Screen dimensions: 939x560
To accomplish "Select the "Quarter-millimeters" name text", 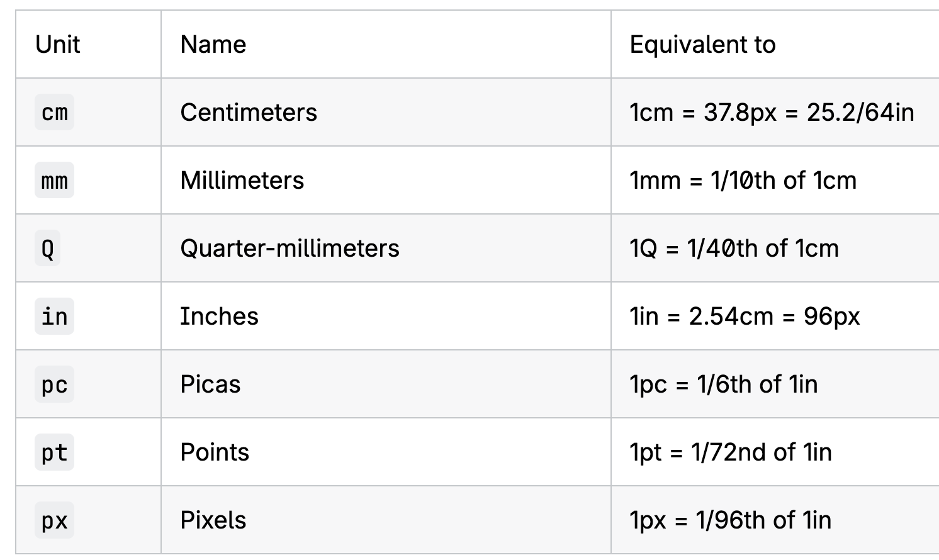I will pyautogui.click(x=290, y=249).
